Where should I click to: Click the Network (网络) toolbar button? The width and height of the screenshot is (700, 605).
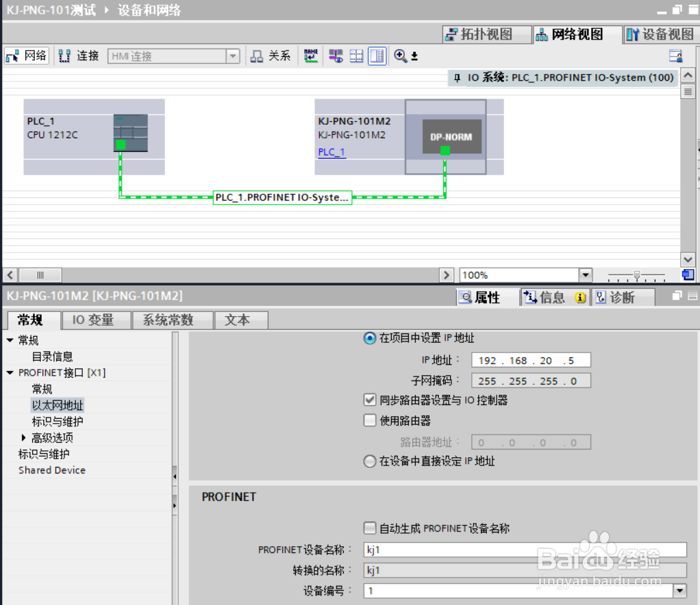coord(26,55)
